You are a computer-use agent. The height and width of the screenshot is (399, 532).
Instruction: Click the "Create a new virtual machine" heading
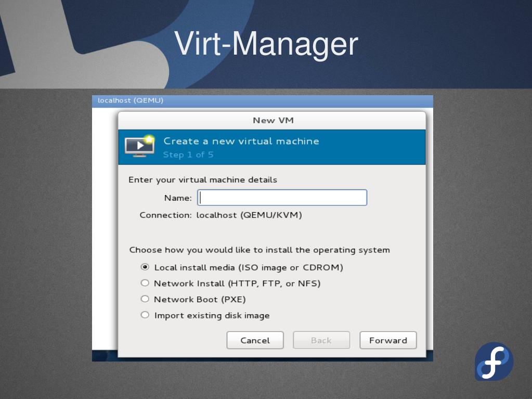(x=241, y=141)
